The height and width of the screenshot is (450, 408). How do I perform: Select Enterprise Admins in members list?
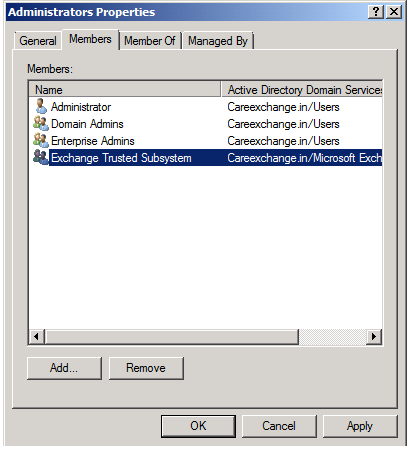click(x=93, y=141)
